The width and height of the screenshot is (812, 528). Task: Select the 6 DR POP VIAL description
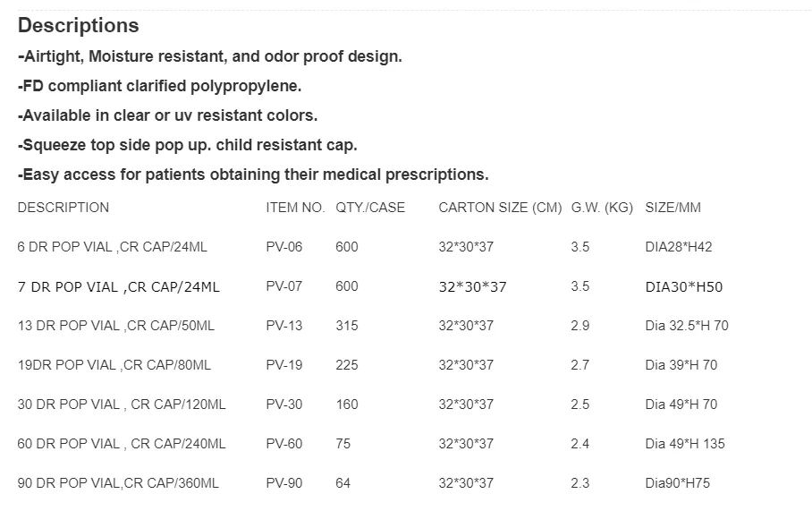pos(113,247)
